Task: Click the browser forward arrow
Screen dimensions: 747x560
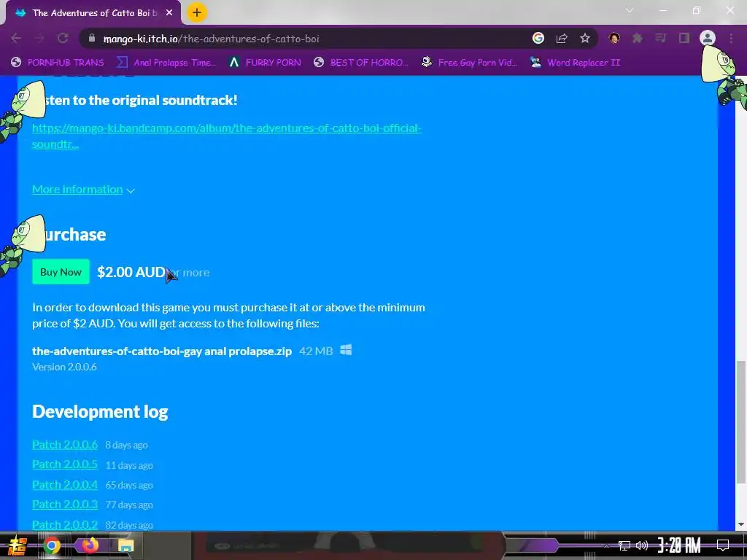Action: click(39, 39)
